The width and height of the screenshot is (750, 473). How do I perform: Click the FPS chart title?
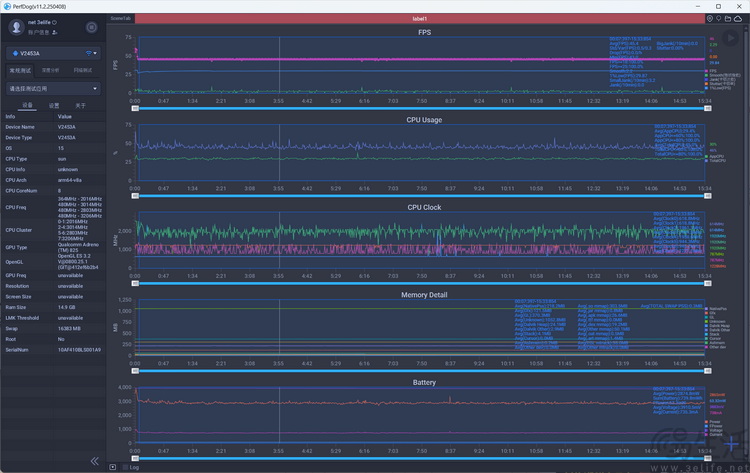424,33
